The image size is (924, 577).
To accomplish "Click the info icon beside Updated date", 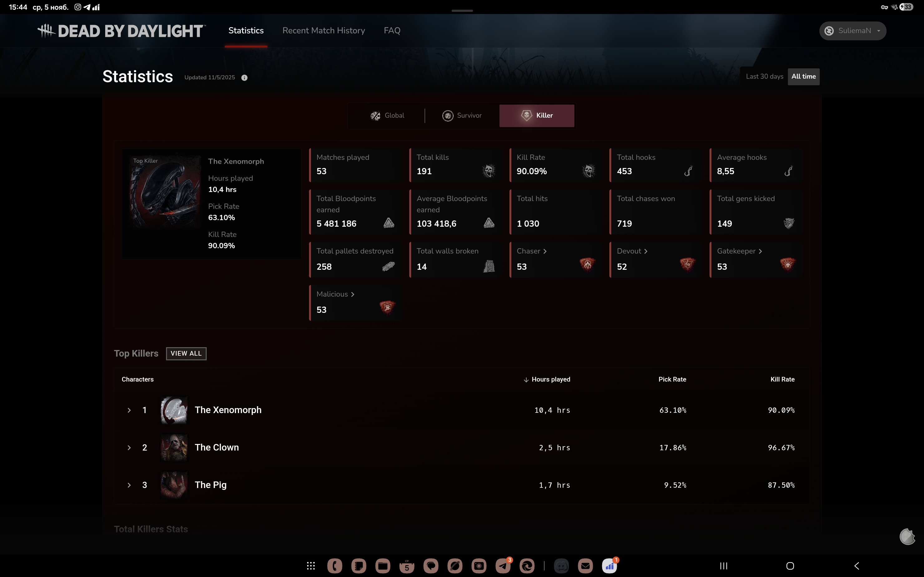I will click(244, 77).
